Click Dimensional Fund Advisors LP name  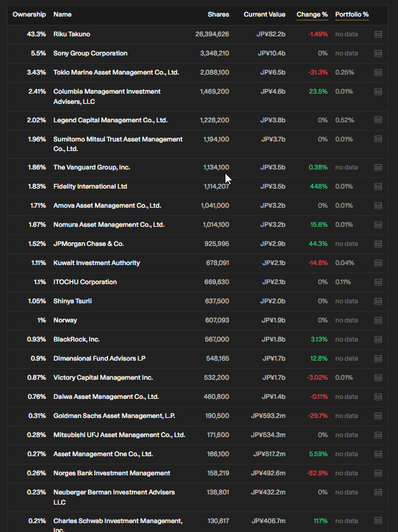(x=99, y=358)
